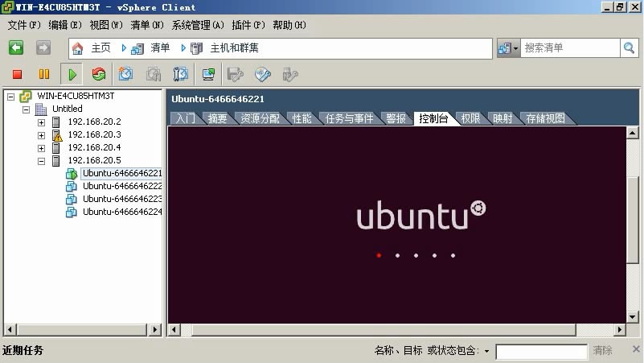The height and width of the screenshot is (363, 644).
Task: Click the magnifier search button
Action: click(629, 48)
